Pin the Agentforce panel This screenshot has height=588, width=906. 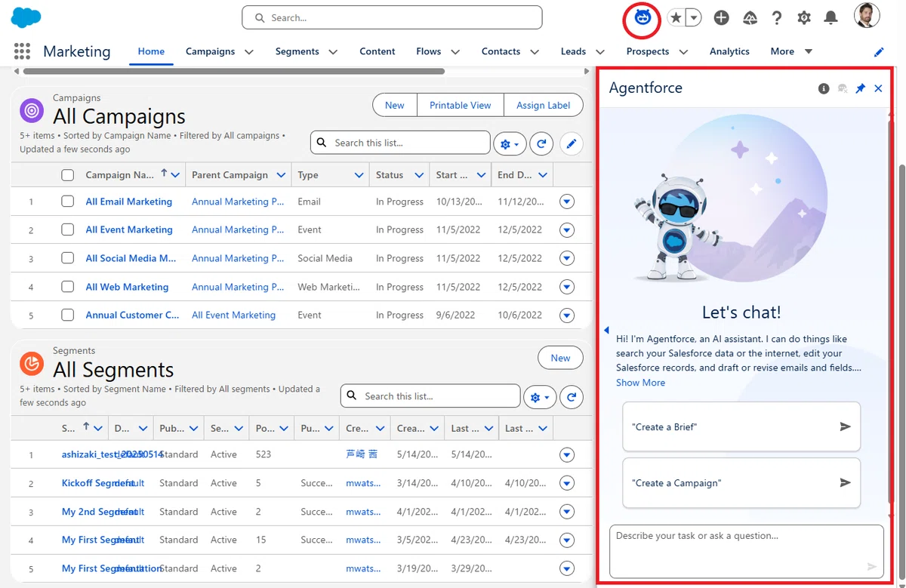coord(860,88)
